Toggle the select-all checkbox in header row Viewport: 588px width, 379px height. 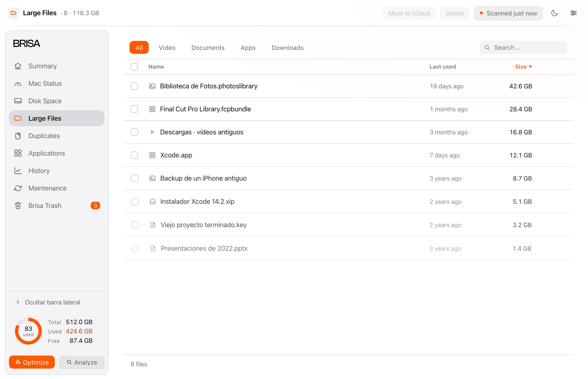click(134, 67)
